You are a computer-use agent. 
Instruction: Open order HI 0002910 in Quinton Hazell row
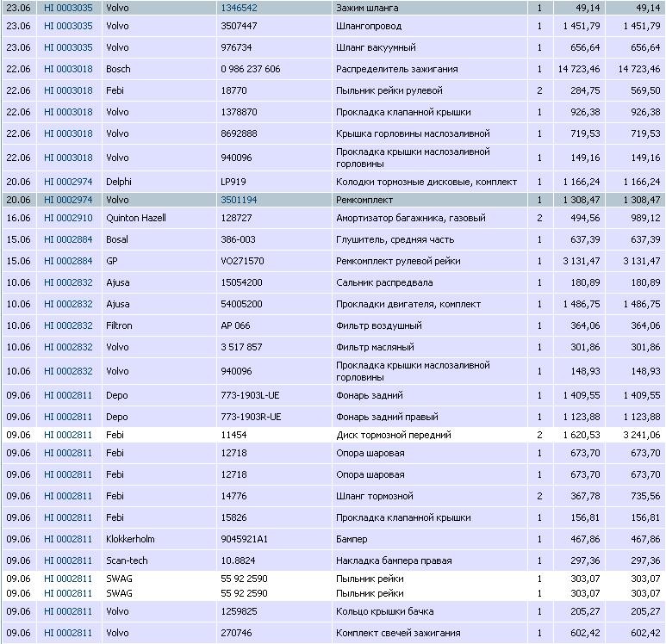point(68,218)
